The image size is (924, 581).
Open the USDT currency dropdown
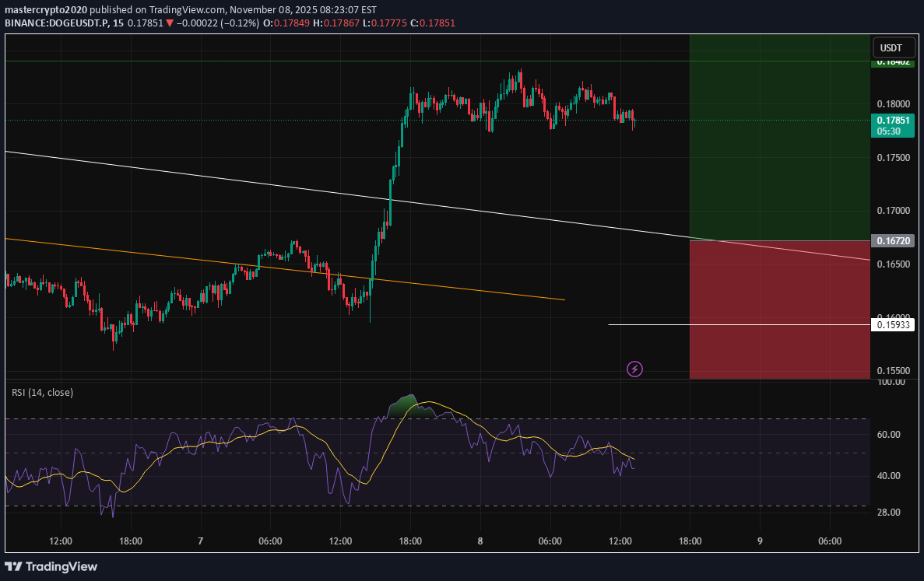tap(891, 48)
